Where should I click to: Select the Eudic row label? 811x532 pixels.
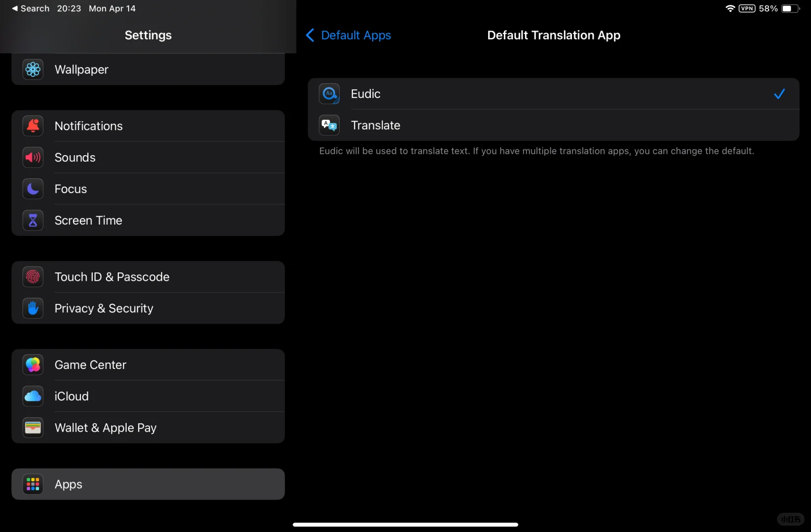click(x=366, y=94)
